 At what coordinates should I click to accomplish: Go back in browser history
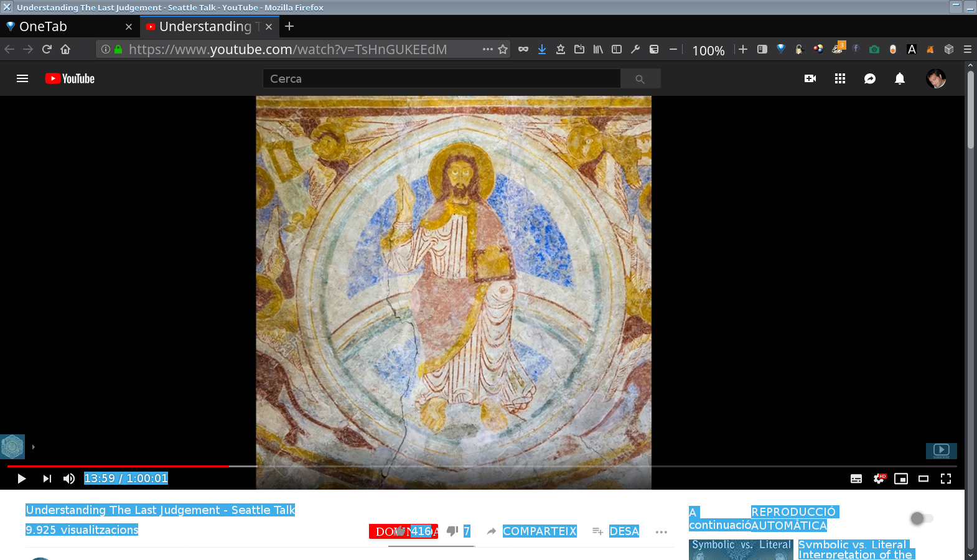(9, 49)
